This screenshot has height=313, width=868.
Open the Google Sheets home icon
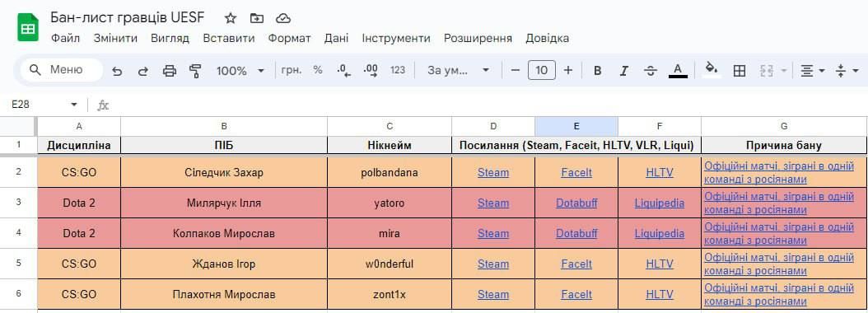(x=28, y=28)
